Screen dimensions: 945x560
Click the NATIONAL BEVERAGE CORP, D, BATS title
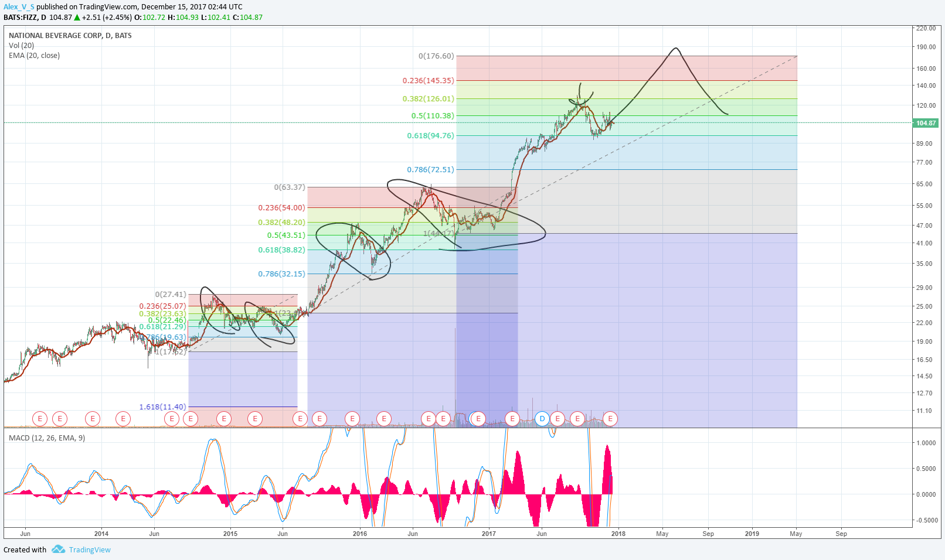[70, 36]
